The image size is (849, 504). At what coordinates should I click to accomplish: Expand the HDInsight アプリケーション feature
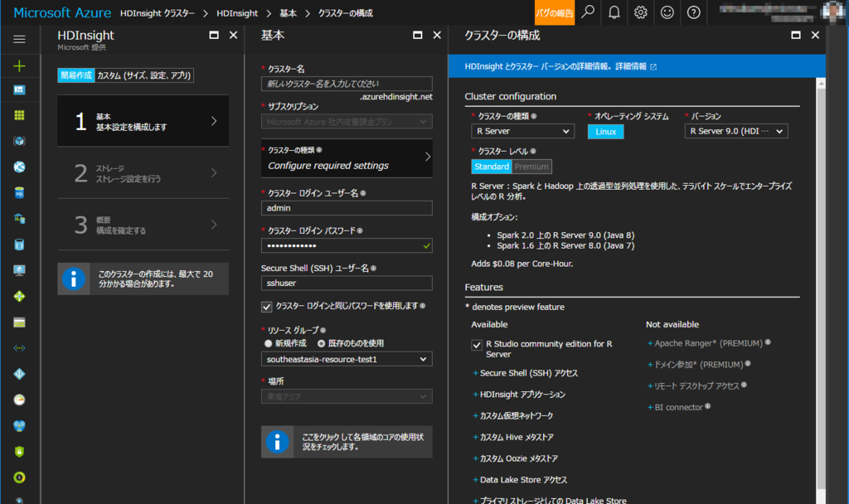519,395
